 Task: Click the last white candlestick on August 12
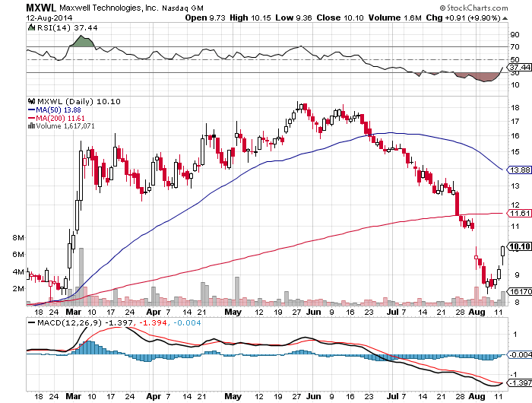point(503,251)
